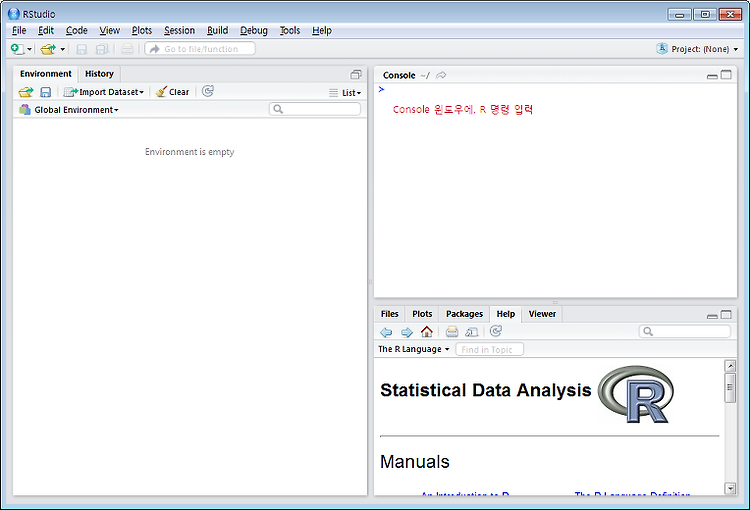
Task: Open the Import Dataset dropdown
Action: coord(104,92)
